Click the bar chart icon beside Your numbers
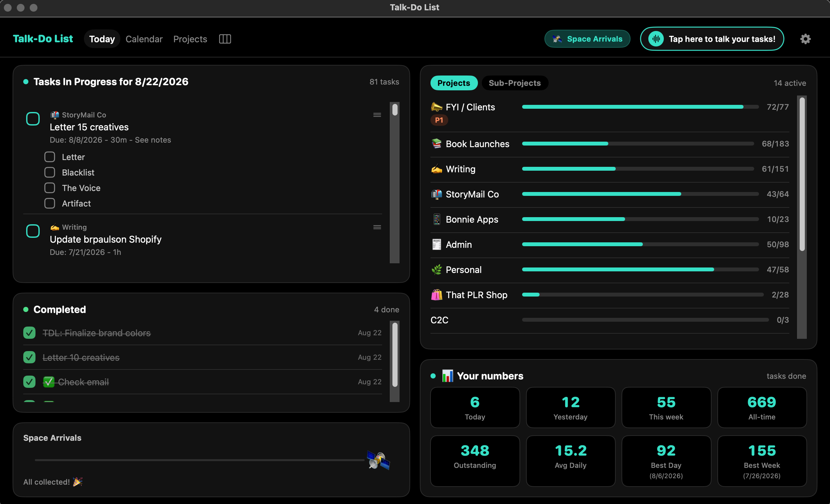The width and height of the screenshot is (830, 504). (447, 376)
